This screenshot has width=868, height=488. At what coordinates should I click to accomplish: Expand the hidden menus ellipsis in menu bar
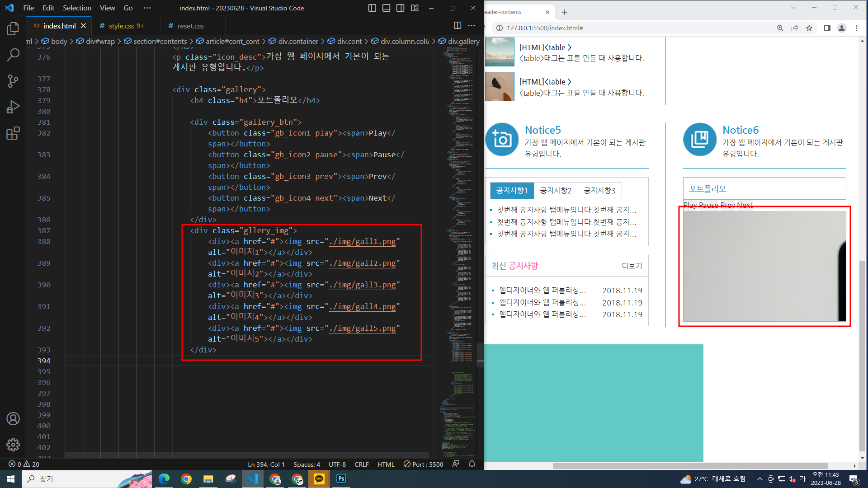click(x=147, y=8)
